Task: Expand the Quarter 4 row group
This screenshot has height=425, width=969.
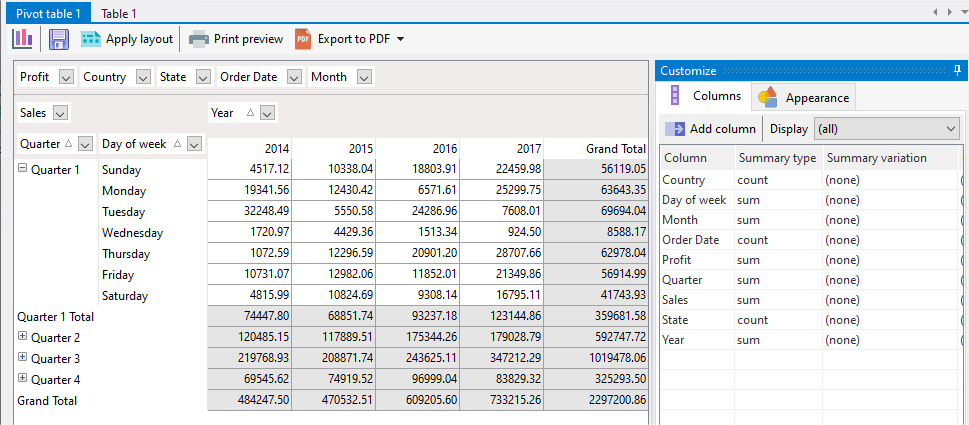Action: point(22,379)
